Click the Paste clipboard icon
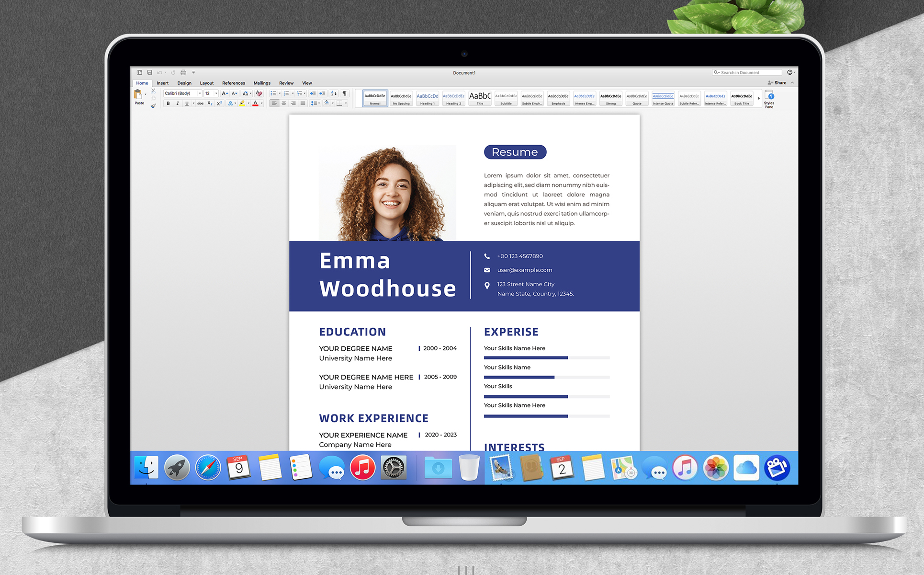924x575 pixels. [138, 95]
